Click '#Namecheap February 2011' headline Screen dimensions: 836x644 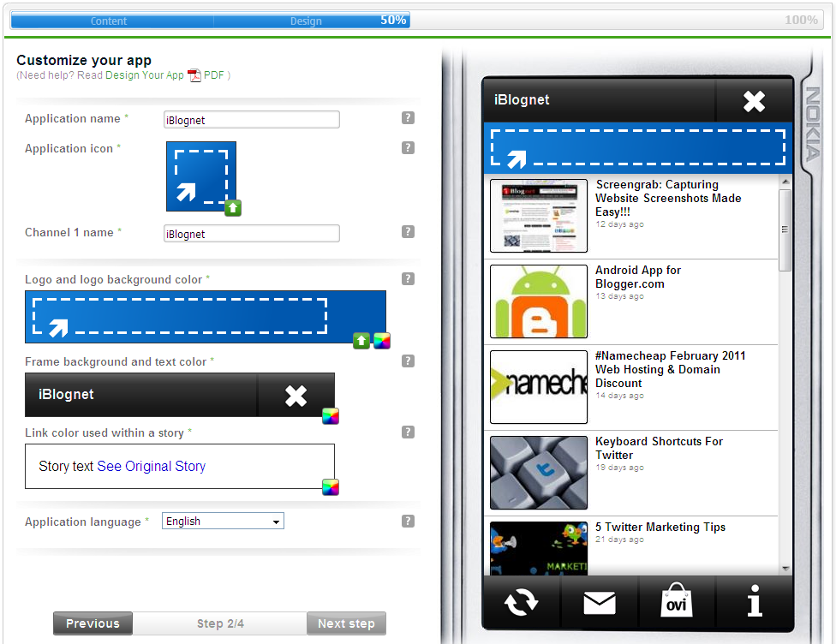670,369
